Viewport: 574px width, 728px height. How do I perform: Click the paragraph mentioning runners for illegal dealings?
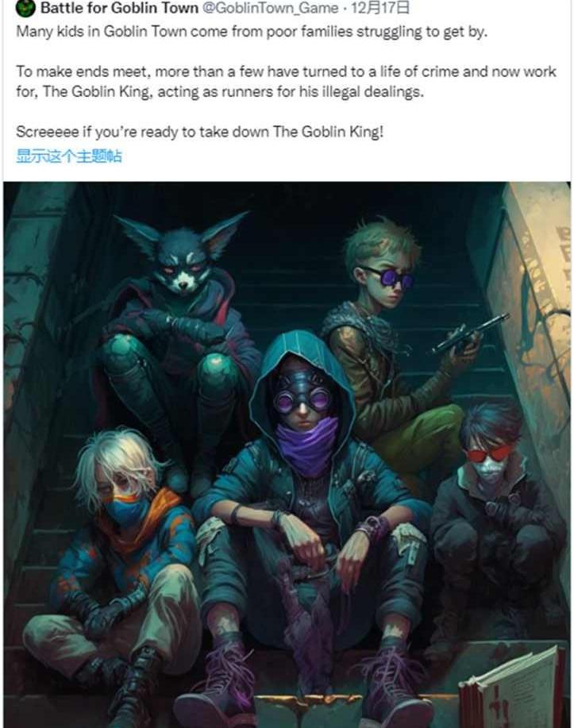coord(286,81)
